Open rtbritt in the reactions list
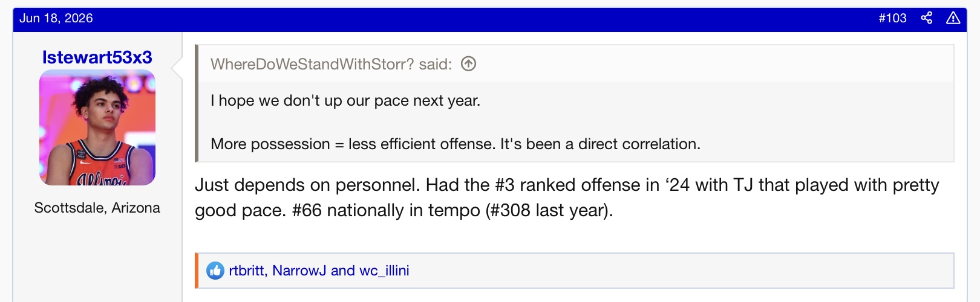This screenshot has width=980, height=302. click(x=246, y=271)
